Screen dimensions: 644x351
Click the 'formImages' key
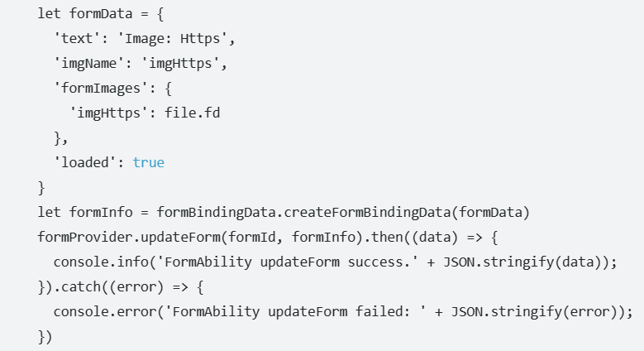point(101,88)
